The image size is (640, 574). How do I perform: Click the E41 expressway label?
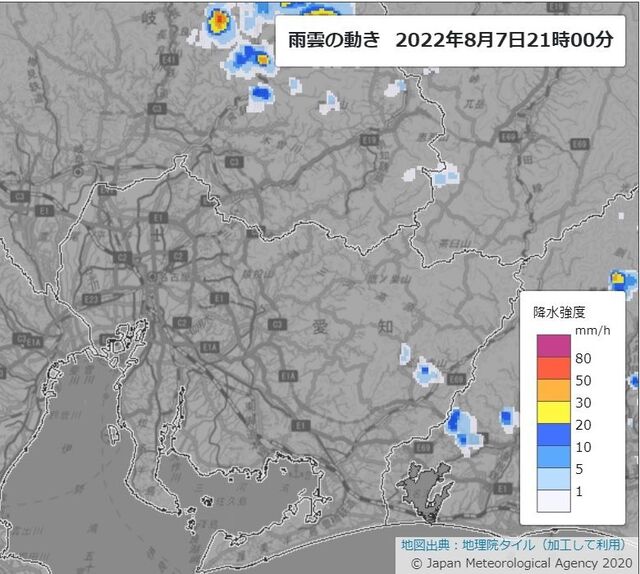169,60
